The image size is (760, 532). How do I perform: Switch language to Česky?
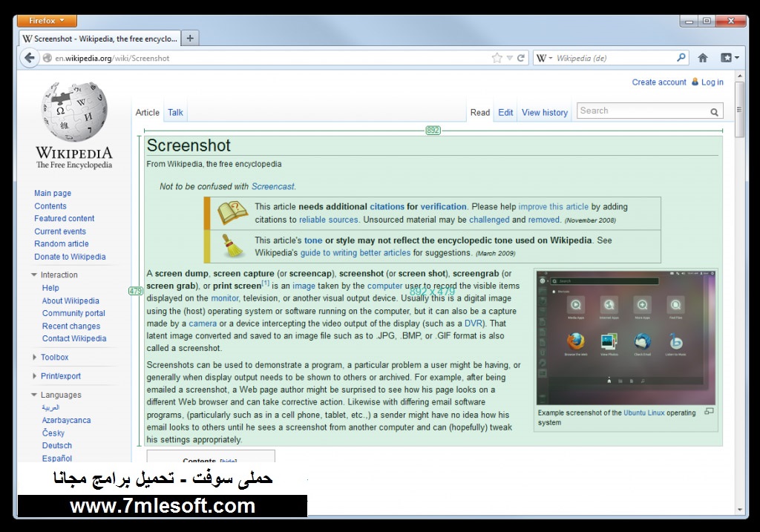(53, 433)
